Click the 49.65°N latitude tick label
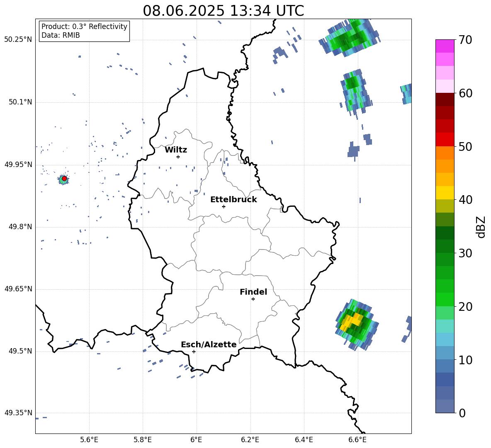The image size is (491, 448). click(x=18, y=289)
